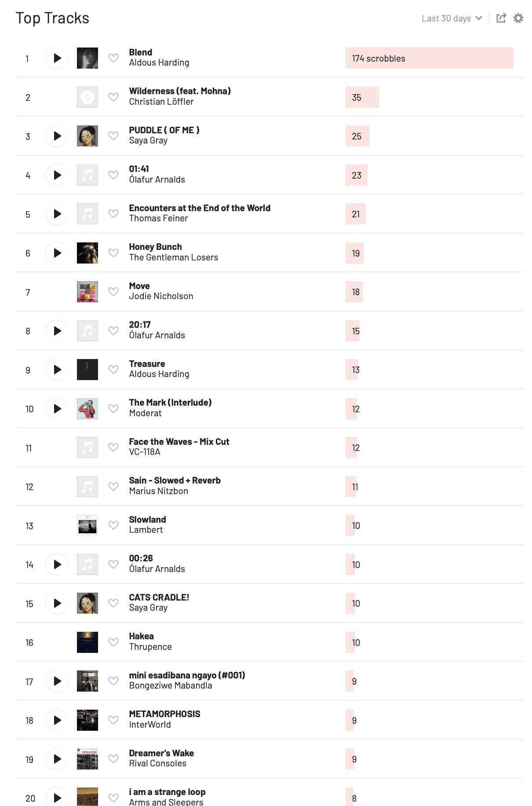532x806 pixels.
Task: Open artist link Christian Löffler
Action: (x=161, y=102)
